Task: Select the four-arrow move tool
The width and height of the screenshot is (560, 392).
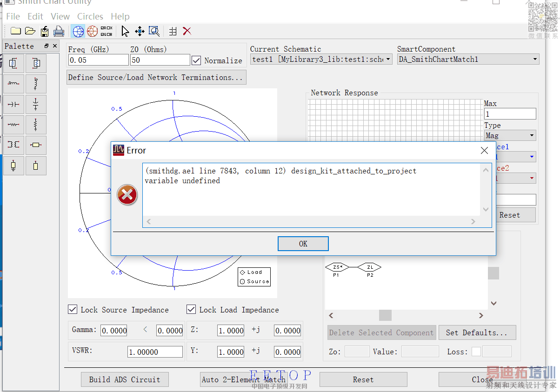Action: click(x=140, y=31)
